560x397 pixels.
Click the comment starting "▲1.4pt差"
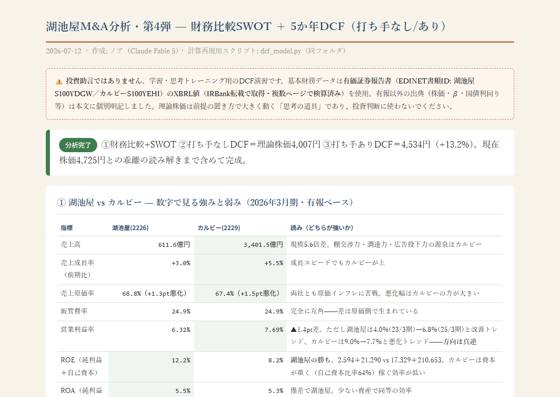click(x=394, y=336)
